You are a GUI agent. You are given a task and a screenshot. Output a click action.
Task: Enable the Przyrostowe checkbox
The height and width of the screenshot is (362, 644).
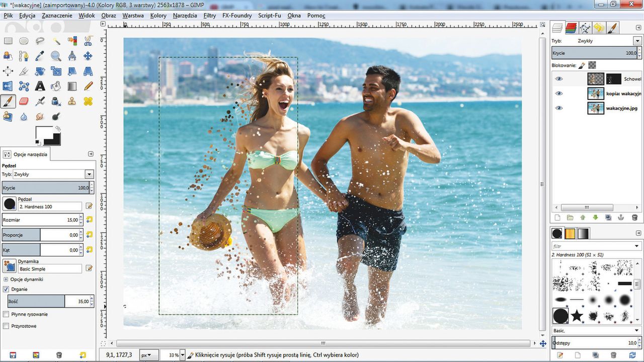pos(6,326)
